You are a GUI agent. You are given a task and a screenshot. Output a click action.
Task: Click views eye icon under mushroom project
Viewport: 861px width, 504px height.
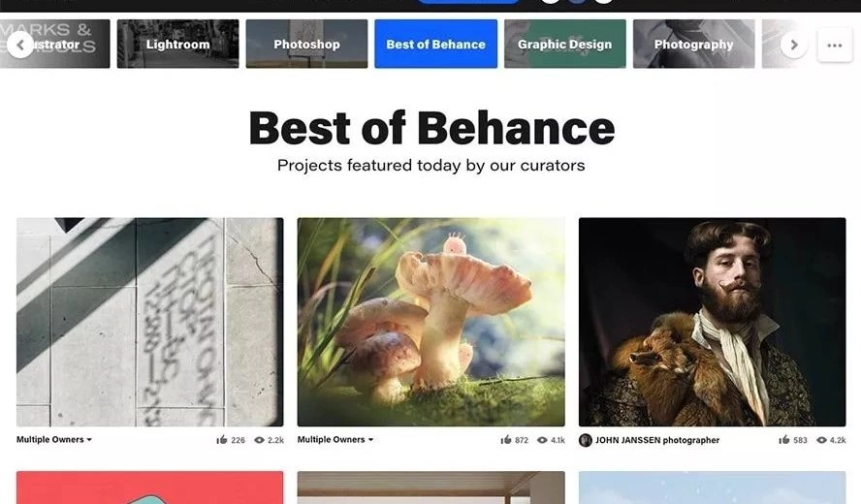[542, 440]
